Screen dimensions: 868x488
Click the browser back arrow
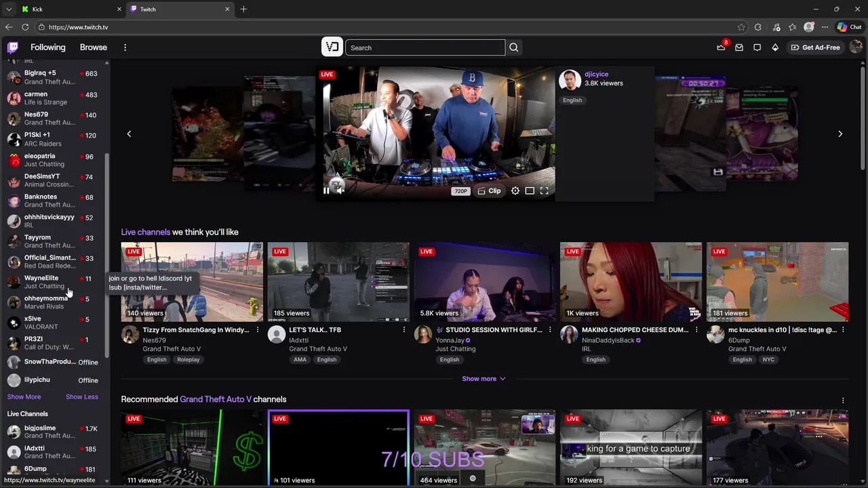point(8,27)
